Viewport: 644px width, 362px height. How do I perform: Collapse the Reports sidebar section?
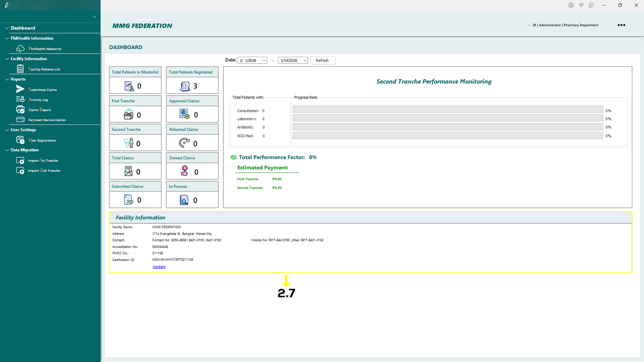pyautogui.click(x=7, y=79)
